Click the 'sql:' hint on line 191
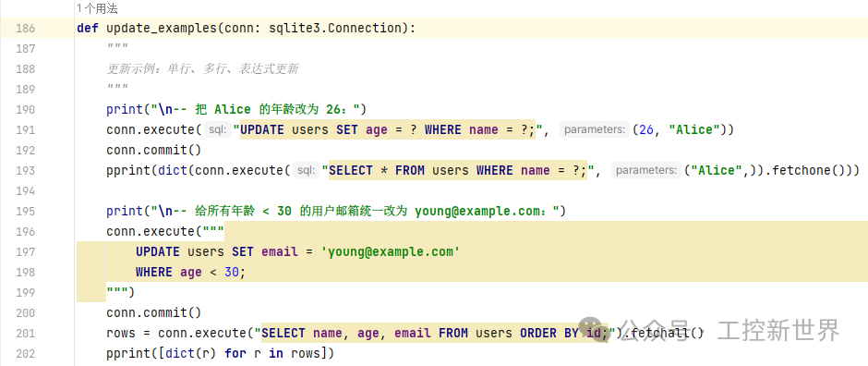The height and width of the screenshot is (366, 868). (217, 130)
